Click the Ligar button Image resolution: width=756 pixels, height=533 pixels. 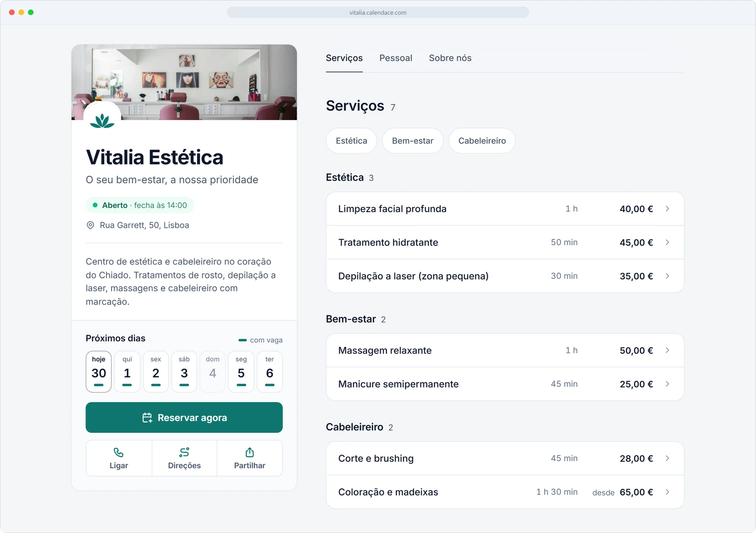[119, 458]
